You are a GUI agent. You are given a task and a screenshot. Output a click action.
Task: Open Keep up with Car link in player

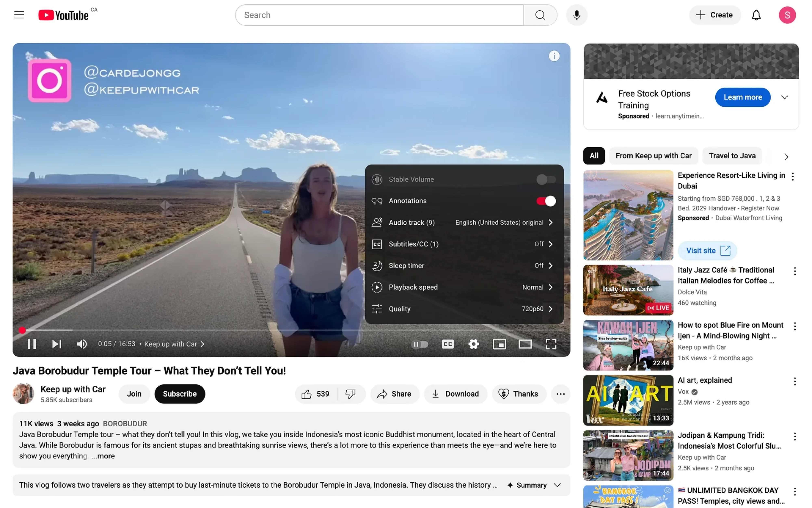(174, 344)
